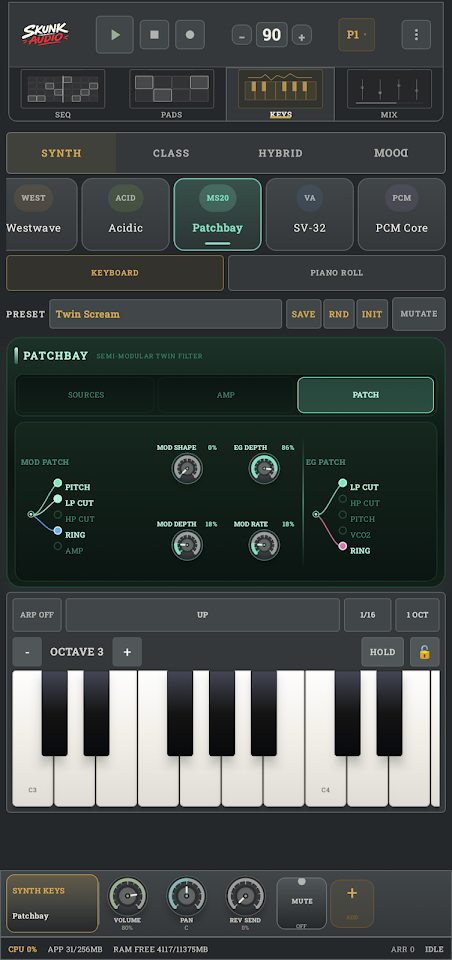Choose the Patchbay MS20 engine

[217, 214]
